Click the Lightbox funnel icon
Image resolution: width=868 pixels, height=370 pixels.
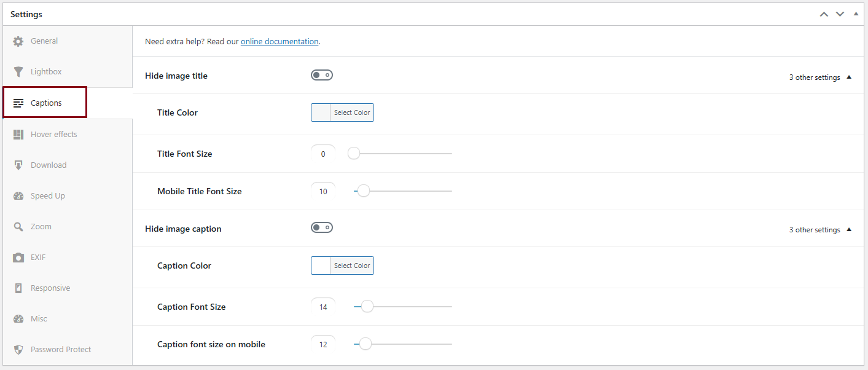click(x=18, y=72)
